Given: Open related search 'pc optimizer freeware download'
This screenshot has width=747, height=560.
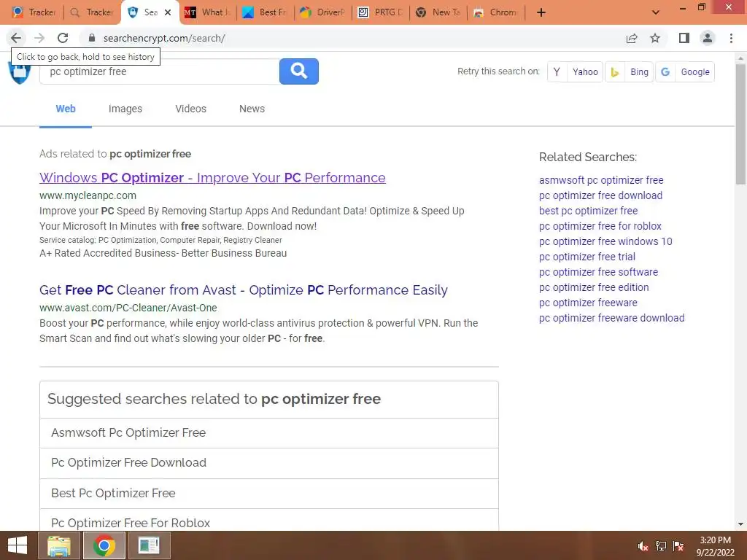Looking at the screenshot, I should coord(612,318).
